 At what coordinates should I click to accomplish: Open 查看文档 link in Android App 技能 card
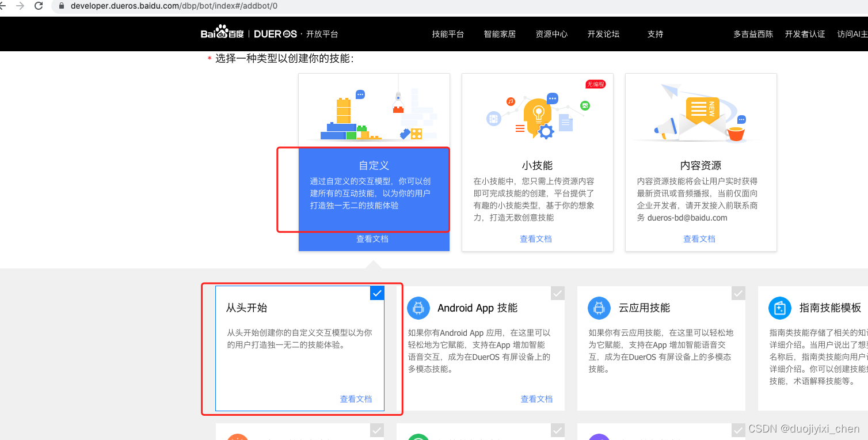tap(536, 399)
